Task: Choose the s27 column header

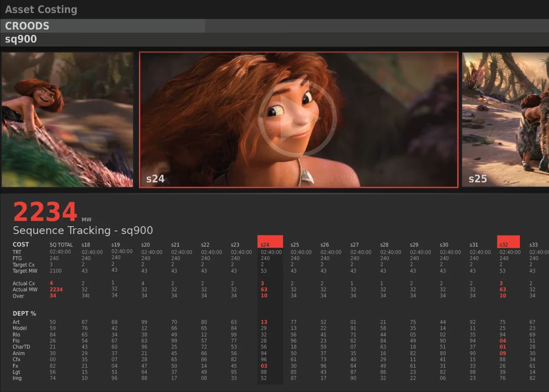Action: pyautogui.click(x=355, y=245)
